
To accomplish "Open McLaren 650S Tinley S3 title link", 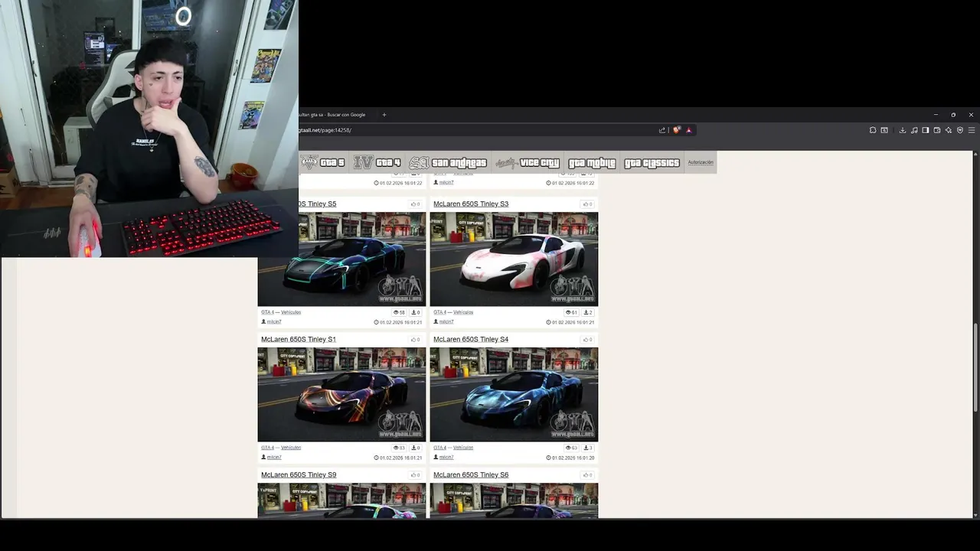I will pos(471,204).
